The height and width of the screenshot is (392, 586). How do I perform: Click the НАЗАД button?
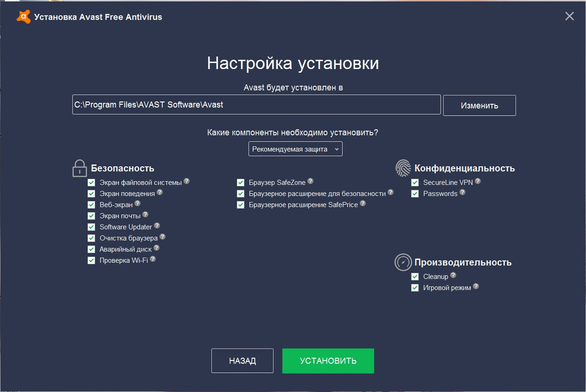click(242, 360)
